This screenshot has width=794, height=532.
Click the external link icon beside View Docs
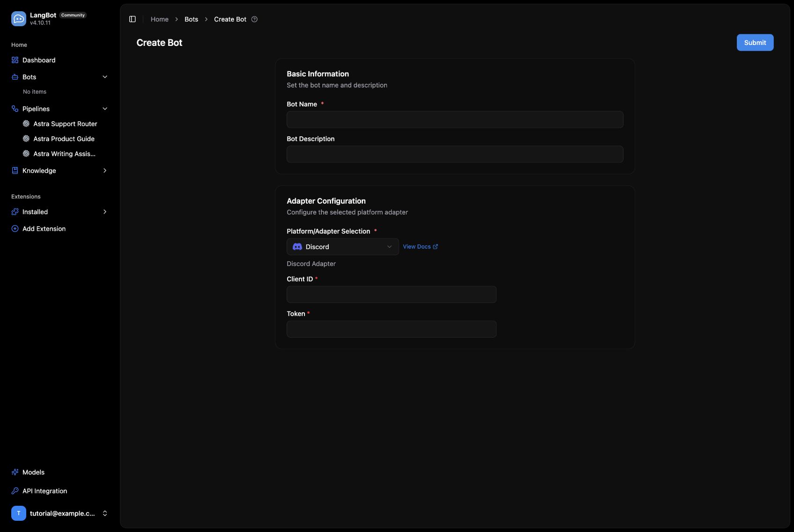435,247
